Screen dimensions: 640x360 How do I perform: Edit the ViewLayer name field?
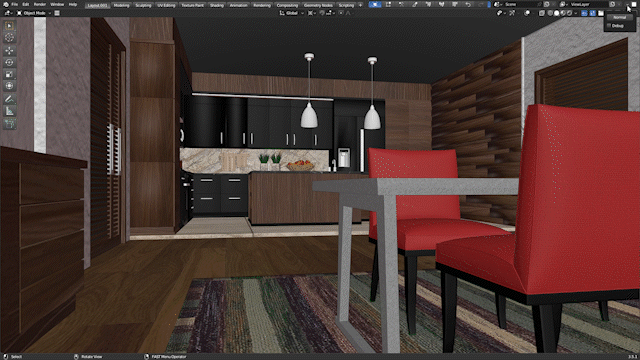click(x=589, y=4)
